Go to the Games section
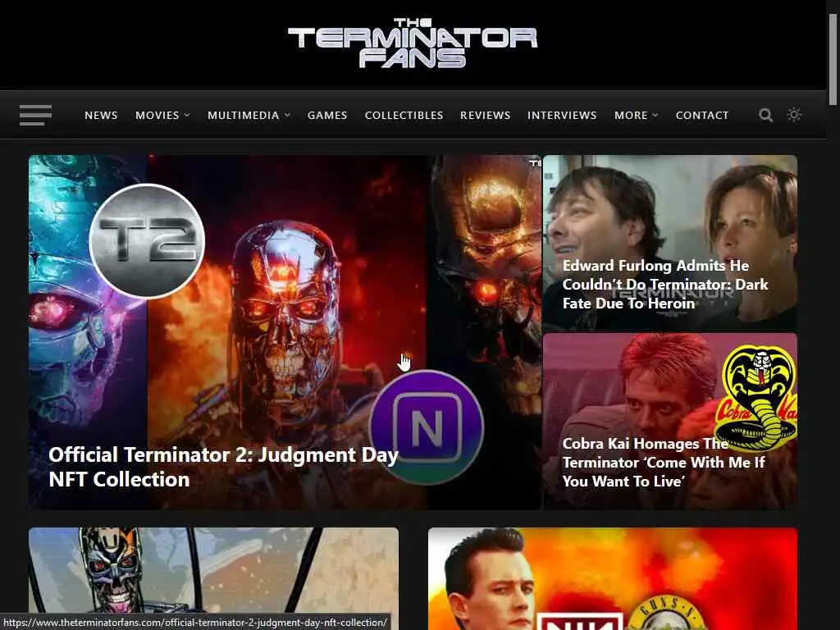This screenshot has width=840, height=630. point(327,115)
